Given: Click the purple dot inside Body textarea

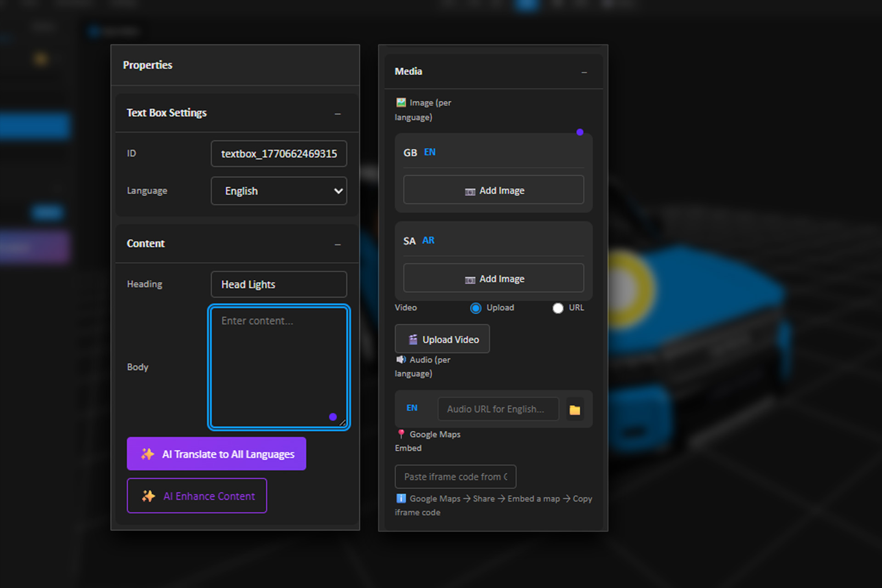Looking at the screenshot, I should pyautogui.click(x=333, y=417).
